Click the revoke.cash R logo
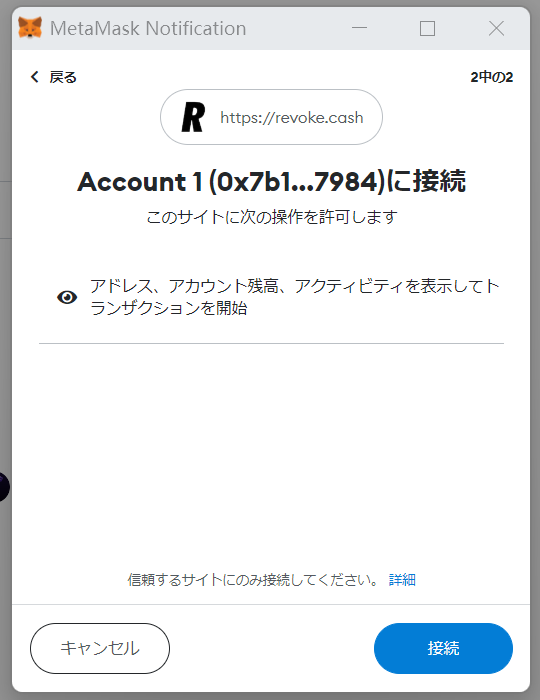Viewport: 540px width, 700px height. click(193, 117)
